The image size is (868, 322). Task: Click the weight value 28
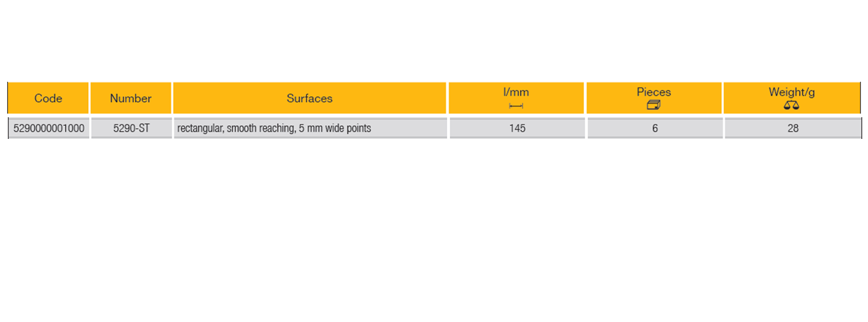click(x=793, y=129)
